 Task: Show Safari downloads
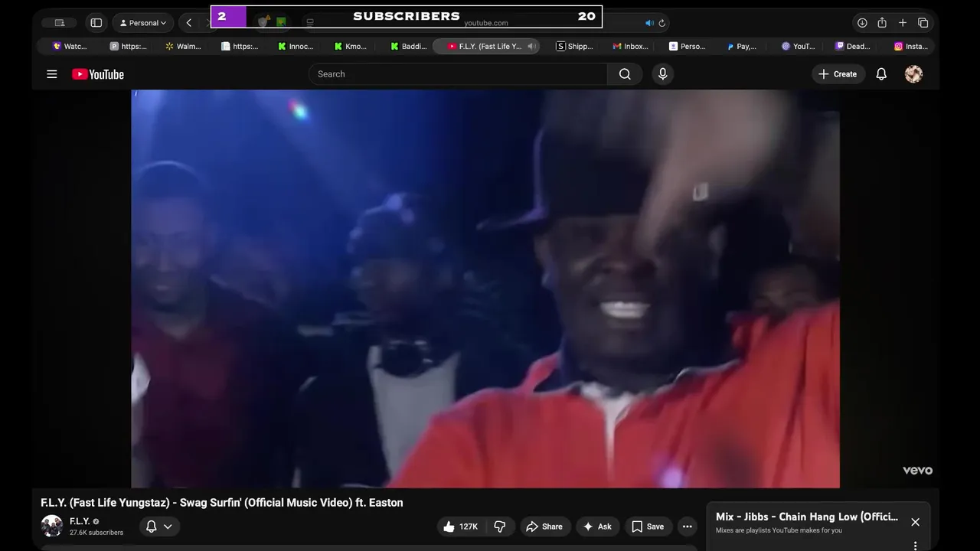862,23
